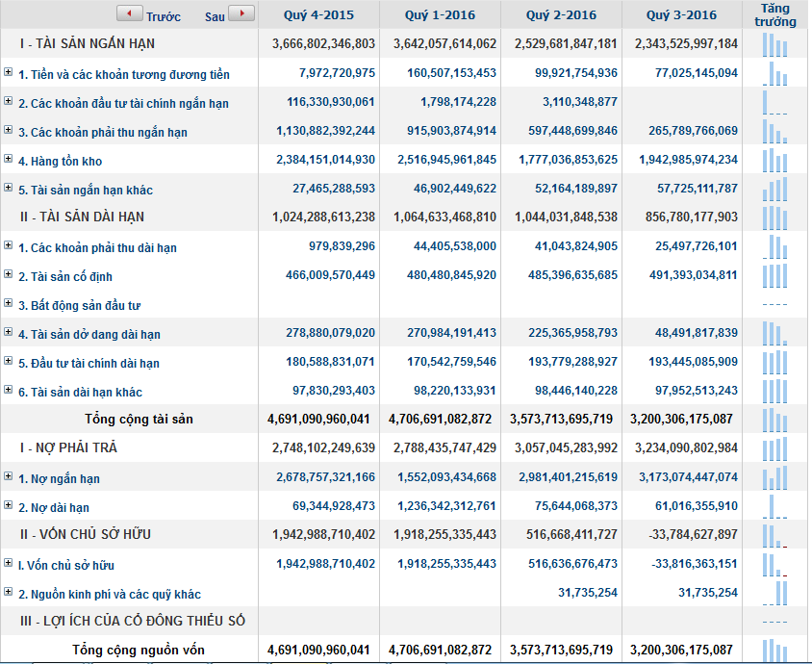Expand row 2. Các khoản đầu tư tài chính ngắn hạn
Viewport: 812px width, 664px height.
(9, 101)
